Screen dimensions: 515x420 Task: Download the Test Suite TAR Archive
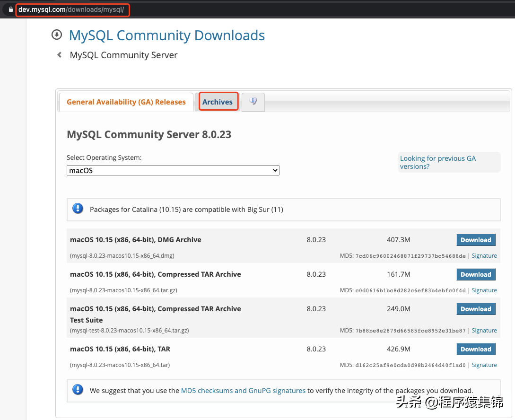tap(476, 309)
